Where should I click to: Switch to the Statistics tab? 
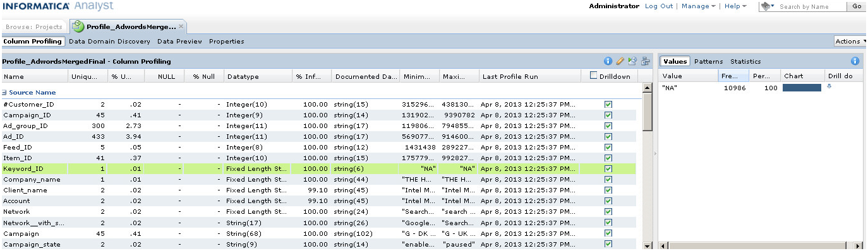click(x=745, y=61)
